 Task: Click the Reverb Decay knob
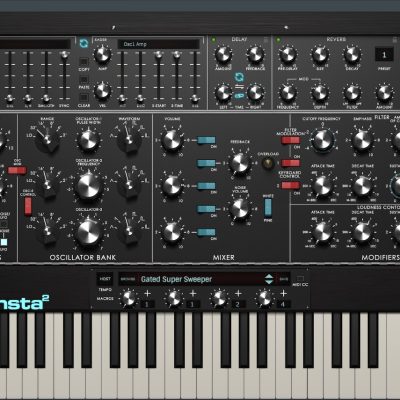pyautogui.click(x=352, y=55)
